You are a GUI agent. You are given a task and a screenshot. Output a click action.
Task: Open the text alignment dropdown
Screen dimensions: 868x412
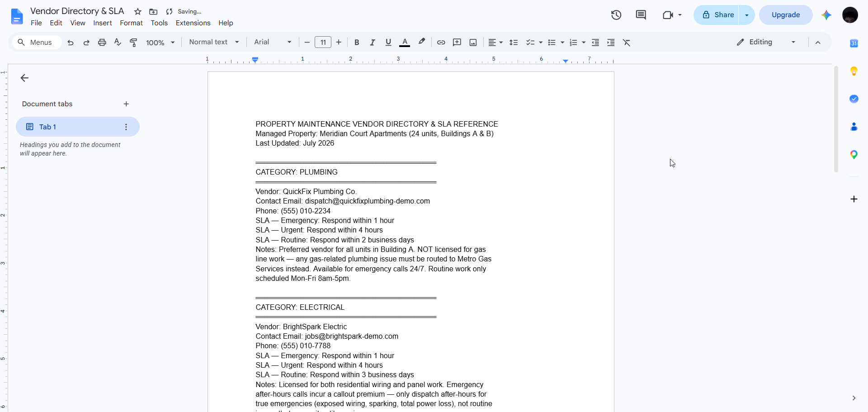[495, 43]
